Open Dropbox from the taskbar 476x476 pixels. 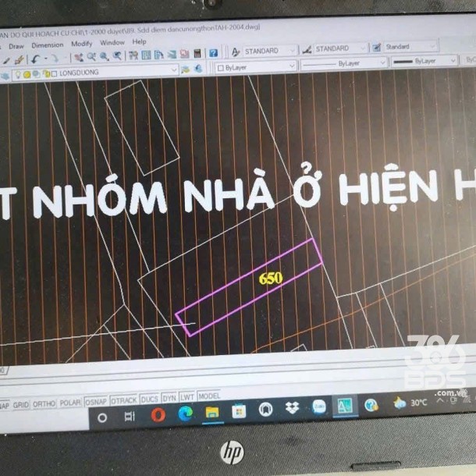point(292,407)
